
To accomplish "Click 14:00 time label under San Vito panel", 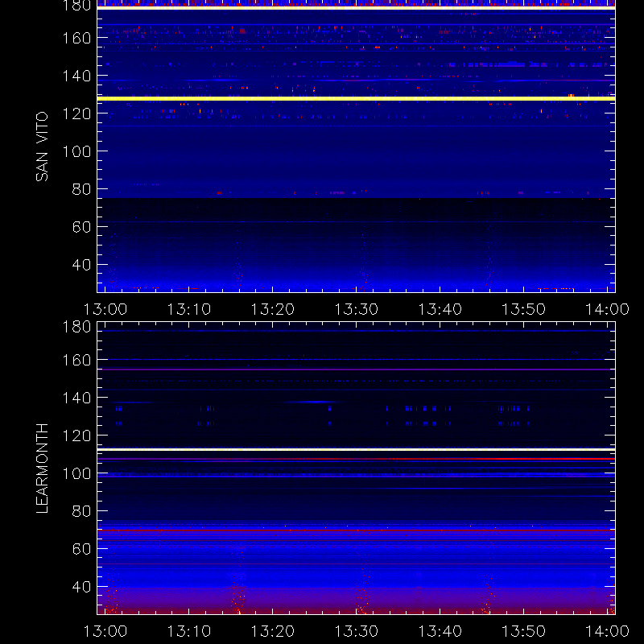I will [x=607, y=309].
